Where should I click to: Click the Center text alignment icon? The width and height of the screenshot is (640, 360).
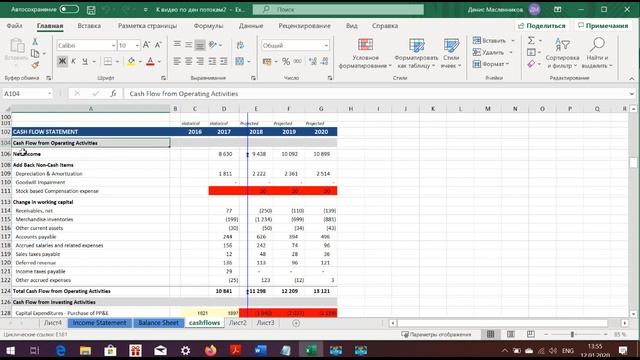pyautogui.click(x=189, y=61)
